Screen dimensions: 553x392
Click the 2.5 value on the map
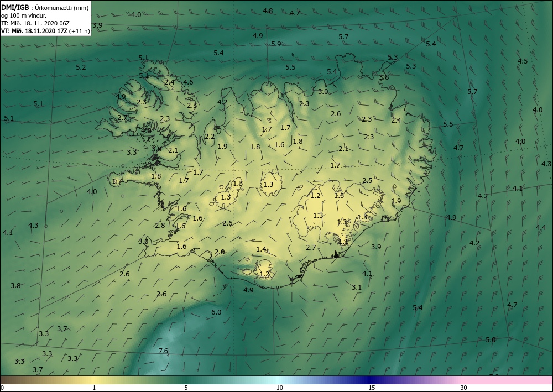[x=367, y=180]
